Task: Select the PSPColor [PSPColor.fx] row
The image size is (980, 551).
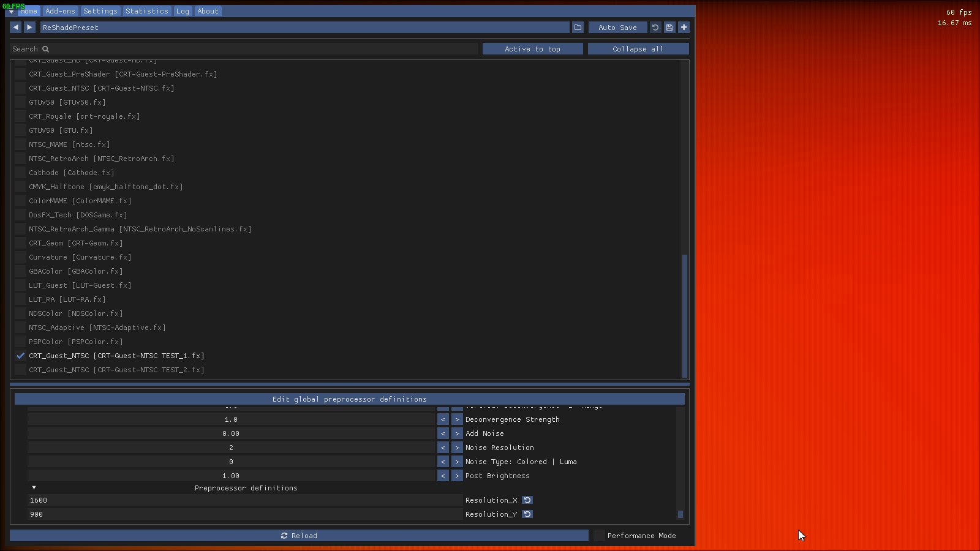Action: 76,342
